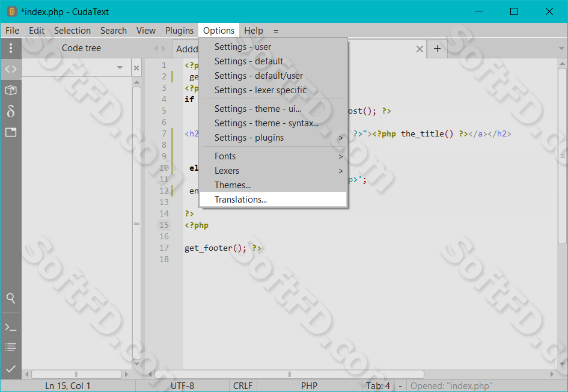Image resolution: width=568 pixels, height=392 pixels.
Task: Click the '-' status bar field
Action: pyautogui.click(x=400, y=386)
